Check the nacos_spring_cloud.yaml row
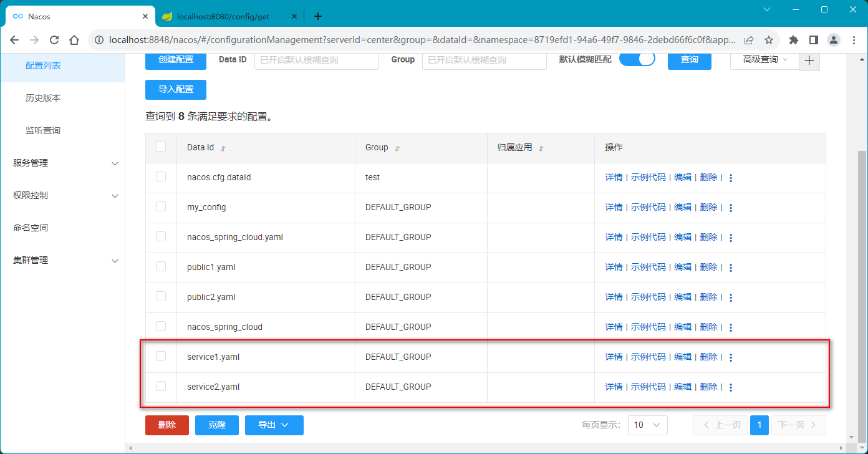Screen dimensions: 868x454 161,236
